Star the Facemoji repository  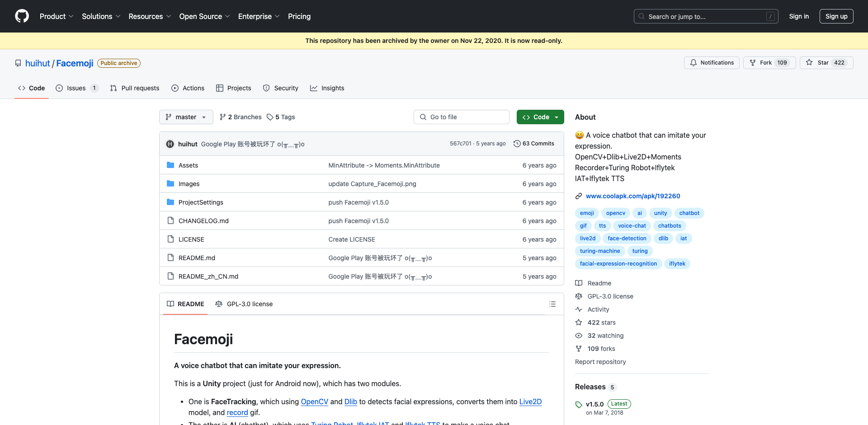click(x=826, y=63)
